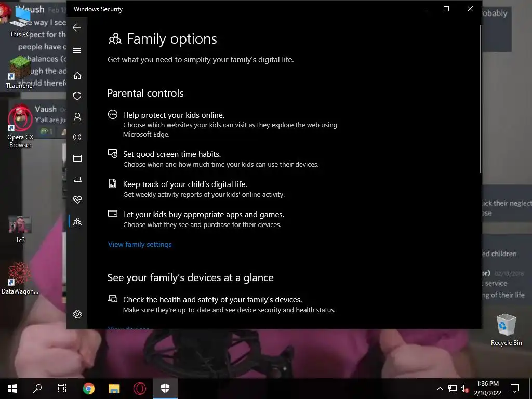Click the activity report icon beside Keep track

pos(113,183)
